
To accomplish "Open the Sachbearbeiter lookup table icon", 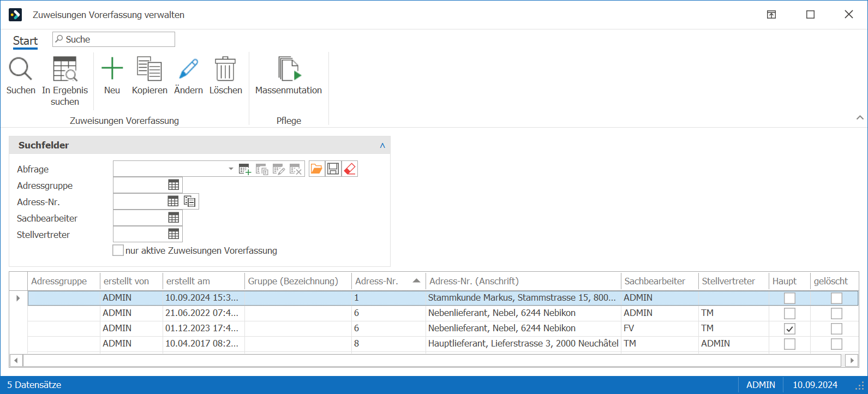I will point(173,218).
